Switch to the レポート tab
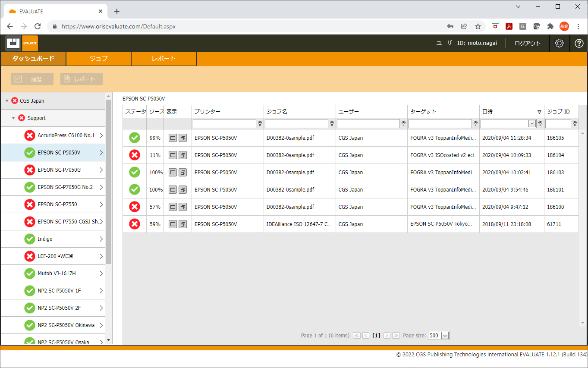This screenshot has height=368, width=588. [164, 59]
